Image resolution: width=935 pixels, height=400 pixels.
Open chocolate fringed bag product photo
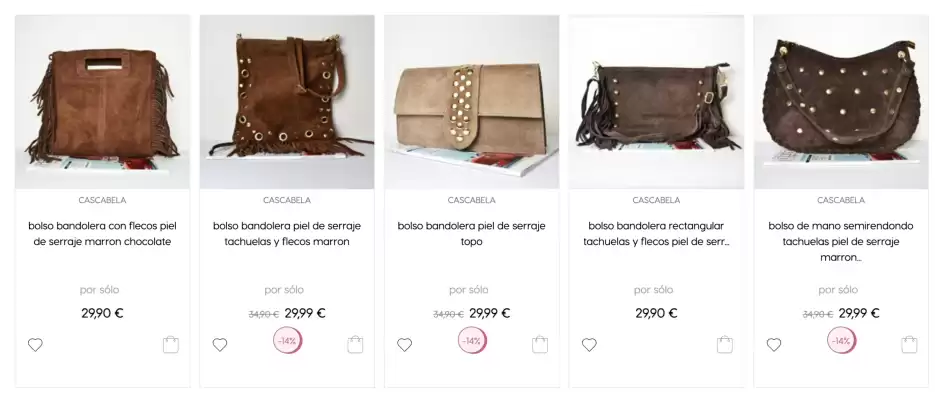102,102
